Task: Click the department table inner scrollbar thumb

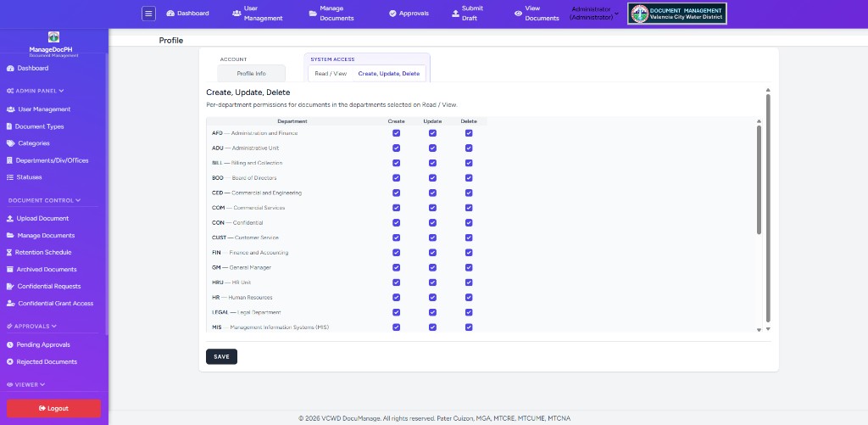Action: [x=759, y=180]
